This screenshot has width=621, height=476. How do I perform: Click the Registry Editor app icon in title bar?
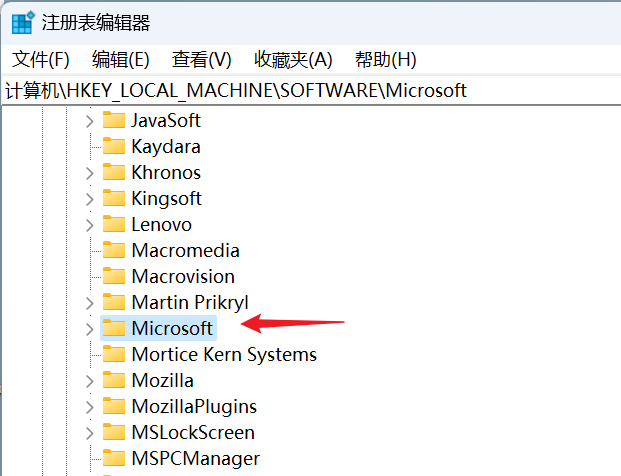click(x=23, y=23)
